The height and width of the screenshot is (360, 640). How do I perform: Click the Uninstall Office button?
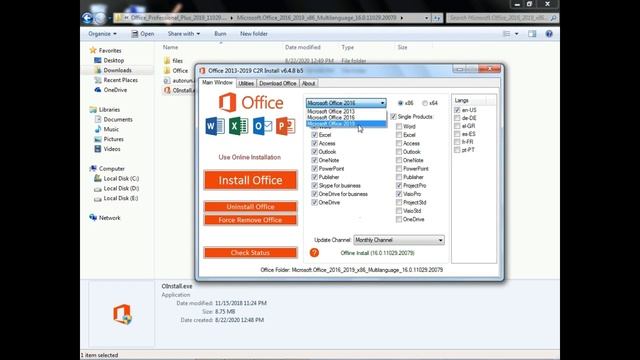251,207
